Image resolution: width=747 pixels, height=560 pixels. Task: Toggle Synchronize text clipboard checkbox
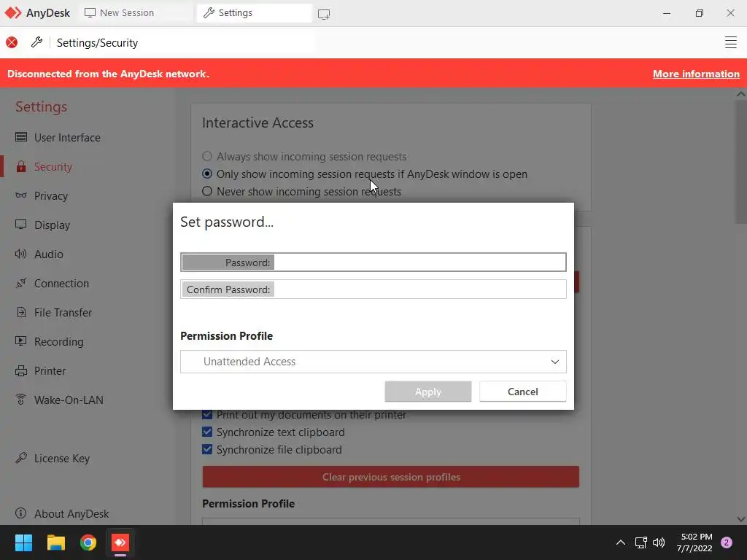pos(206,432)
